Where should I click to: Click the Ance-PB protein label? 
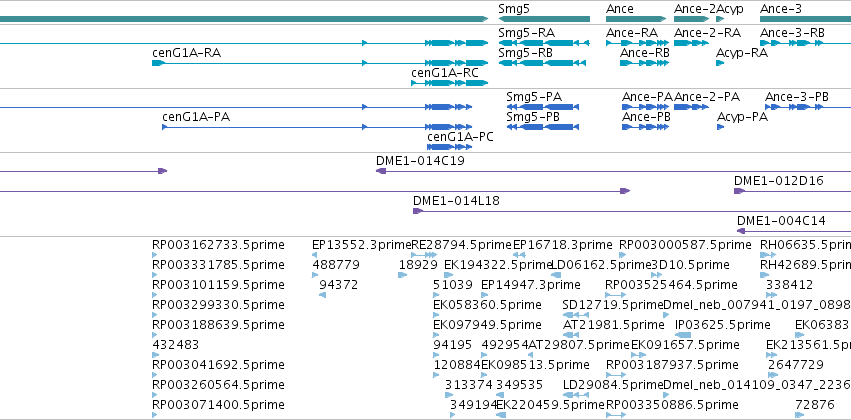pyautogui.click(x=646, y=117)
